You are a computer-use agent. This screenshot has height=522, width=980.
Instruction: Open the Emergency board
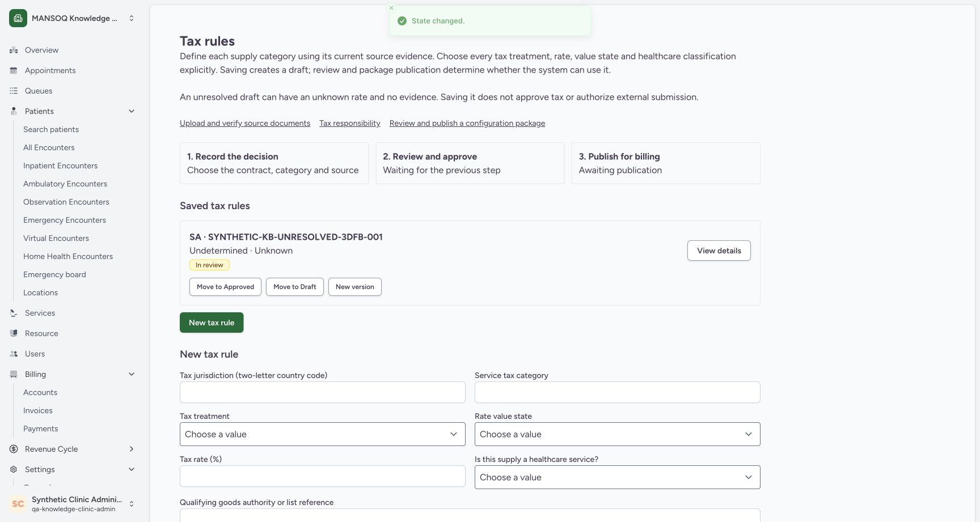(x=54, y=274)
